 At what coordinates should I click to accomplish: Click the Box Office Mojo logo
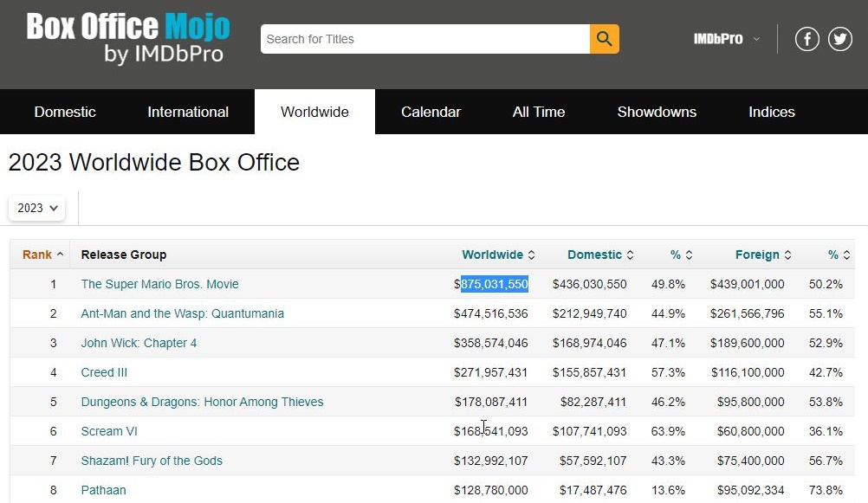pos(128,37)
